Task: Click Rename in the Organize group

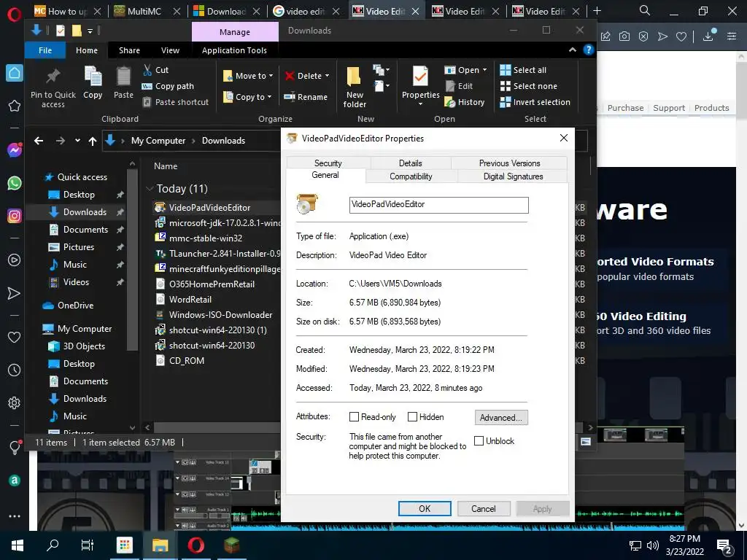Action: (x=306, y=97)
